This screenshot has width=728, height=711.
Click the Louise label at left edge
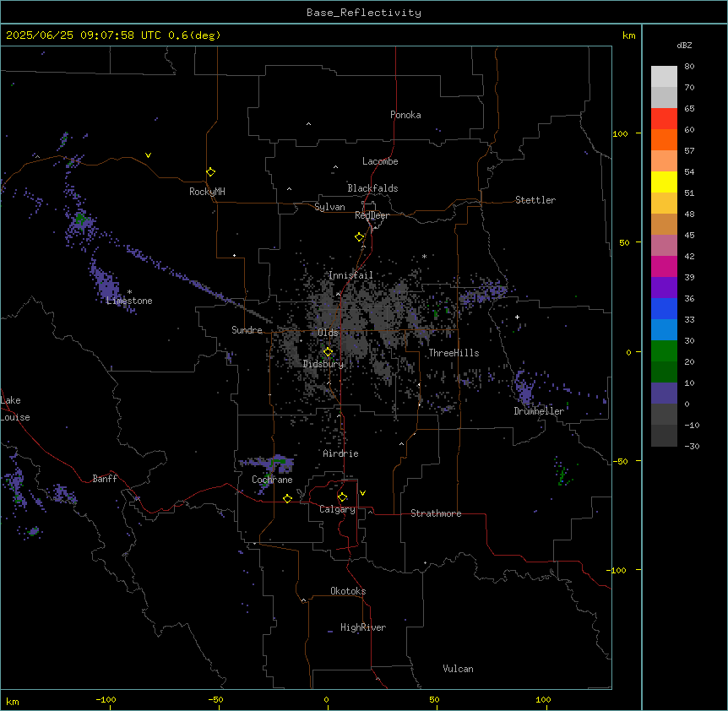15,417
